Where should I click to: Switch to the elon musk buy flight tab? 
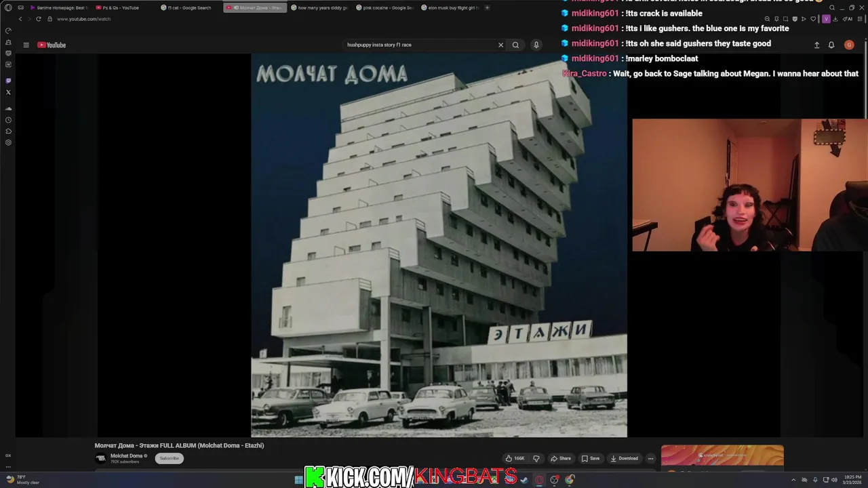(450, 7)
